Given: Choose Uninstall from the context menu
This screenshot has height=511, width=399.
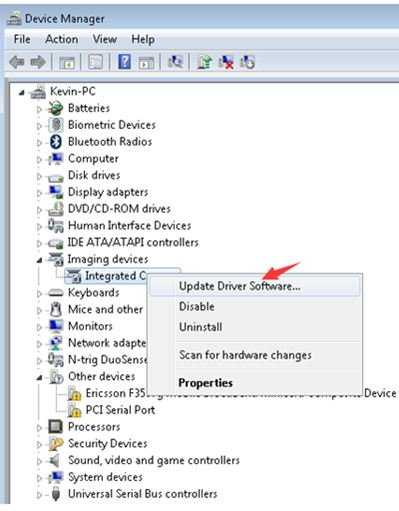Looking at the screenshot, I should point(255,327).
